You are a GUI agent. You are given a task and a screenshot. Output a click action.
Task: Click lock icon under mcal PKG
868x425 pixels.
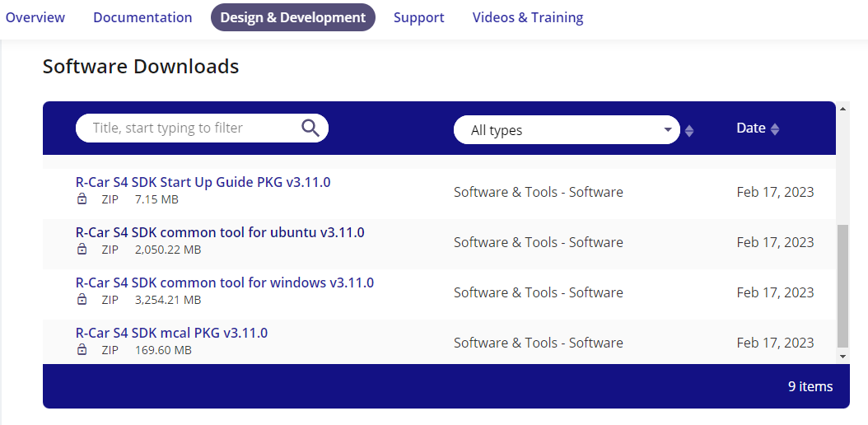82,350
